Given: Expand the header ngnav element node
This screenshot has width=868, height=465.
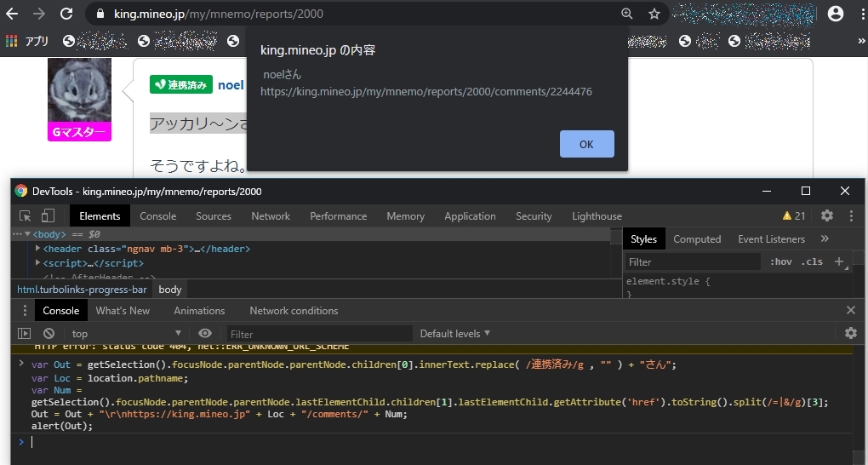Looking at the screenshot, I should (x=37, y=249).
